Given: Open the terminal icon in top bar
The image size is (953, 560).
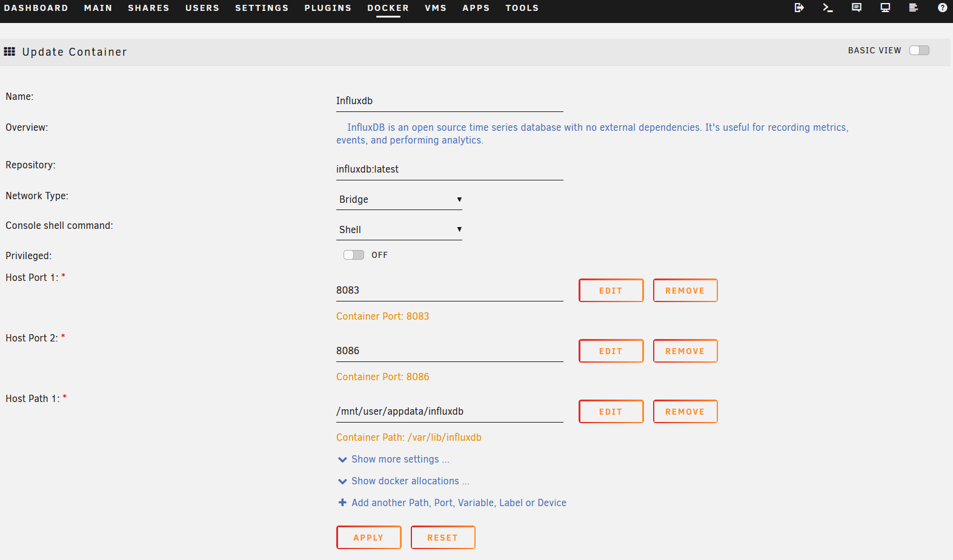Looking at the screenshot, I should (x=828, y=8).
